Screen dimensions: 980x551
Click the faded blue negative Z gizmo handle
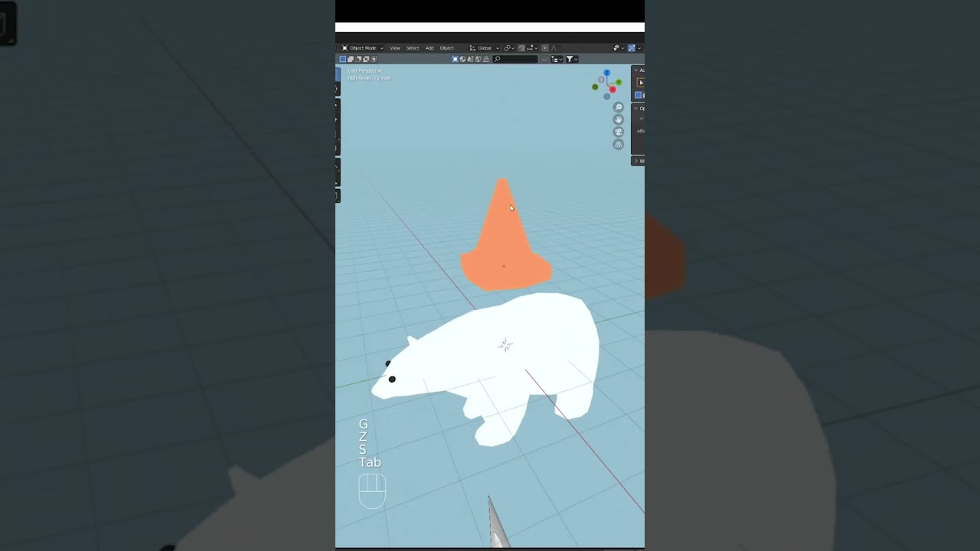607,96
